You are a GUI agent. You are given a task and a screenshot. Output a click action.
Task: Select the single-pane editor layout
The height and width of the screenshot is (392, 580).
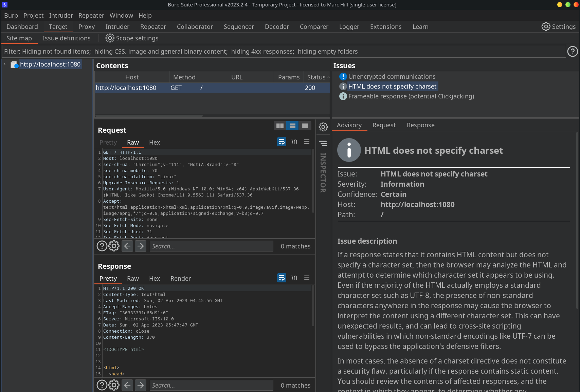point(305,126)
